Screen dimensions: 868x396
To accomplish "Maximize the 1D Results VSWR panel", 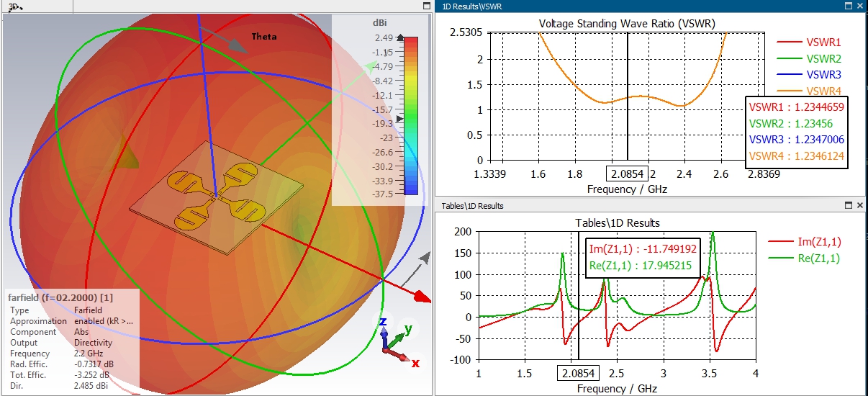I will tap(848, 6).
